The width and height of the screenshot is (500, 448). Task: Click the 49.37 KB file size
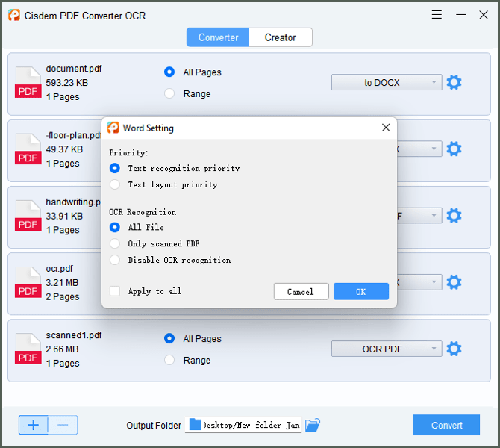click(64, 149)
